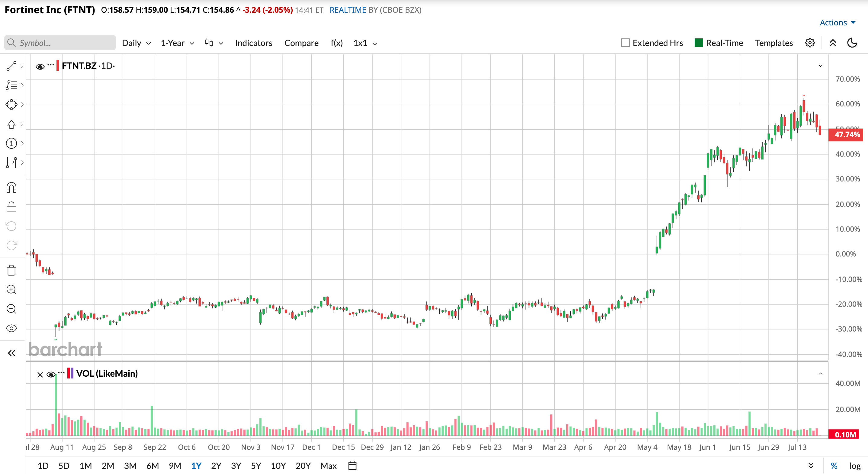Click the 47.74% current price label
The height and width of the screenshot is (474, 868).
coord(846,135)
